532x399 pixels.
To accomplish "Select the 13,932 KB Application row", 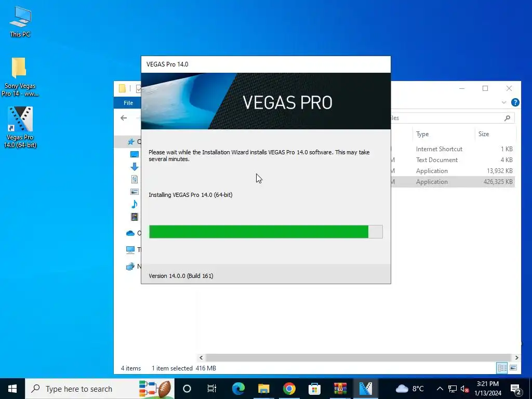I will pyautogui.click(x=453, y=170).
